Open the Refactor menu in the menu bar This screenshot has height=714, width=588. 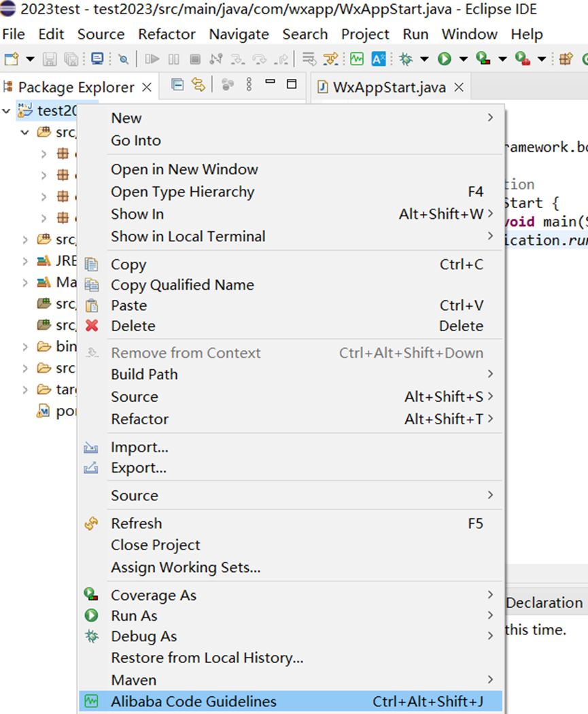[167, 34]
